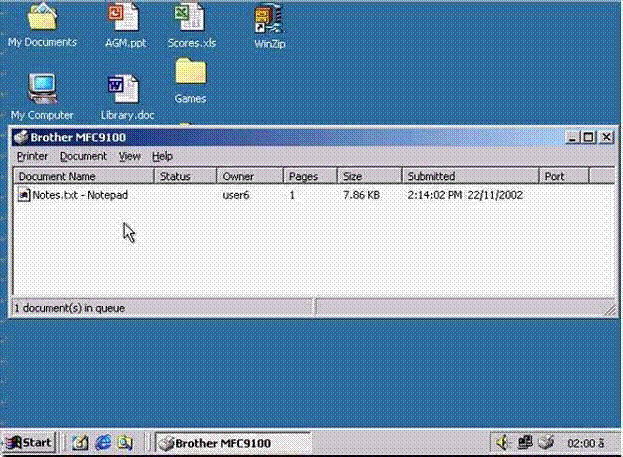Click the pages value 1
Screen dimensions: 623x457
[x=292, y=195]
